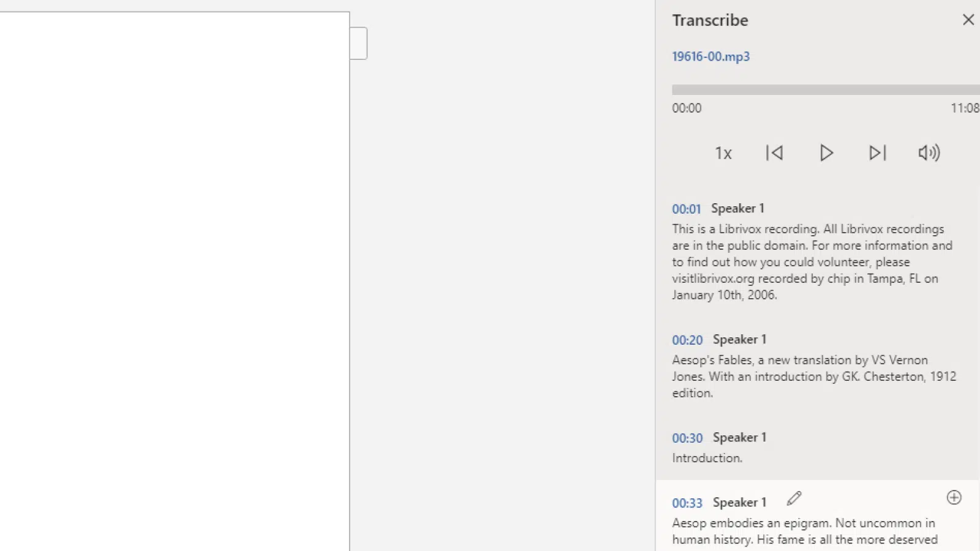Change playback speed using the 1x control
The width and height of the screenshot is (980, 551).
(x=723, y=153)
